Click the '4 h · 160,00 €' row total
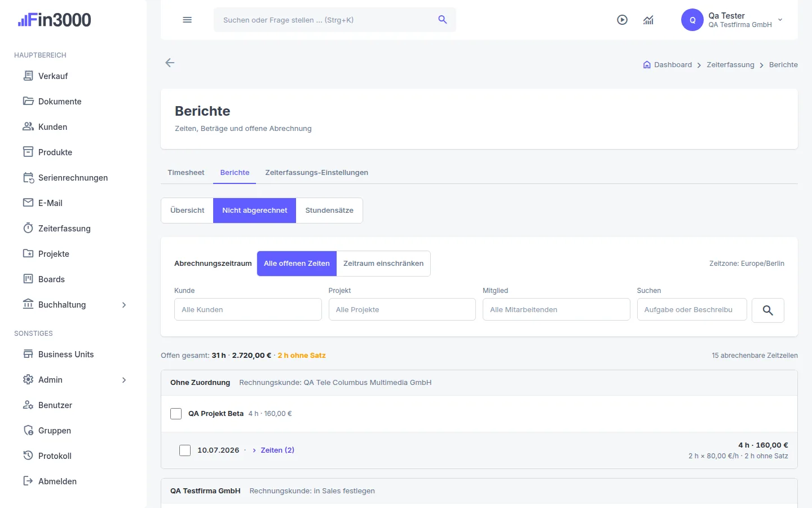 point(763,445)
